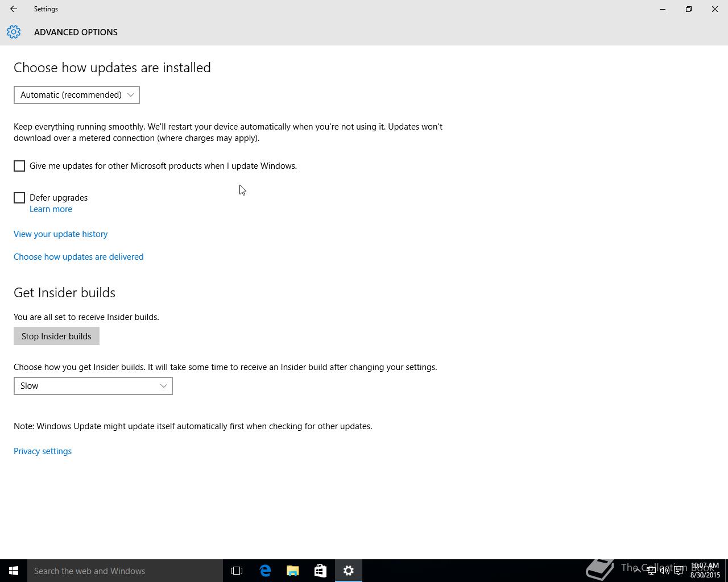
Task: Restore down the Settings window
Action: [x=689, y=9]
